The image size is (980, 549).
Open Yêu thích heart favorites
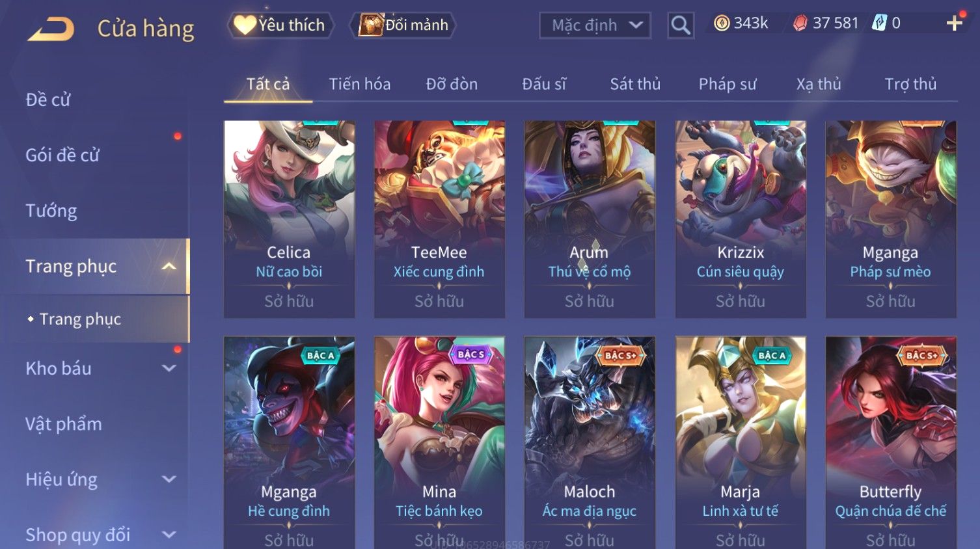tap(280, 25)
